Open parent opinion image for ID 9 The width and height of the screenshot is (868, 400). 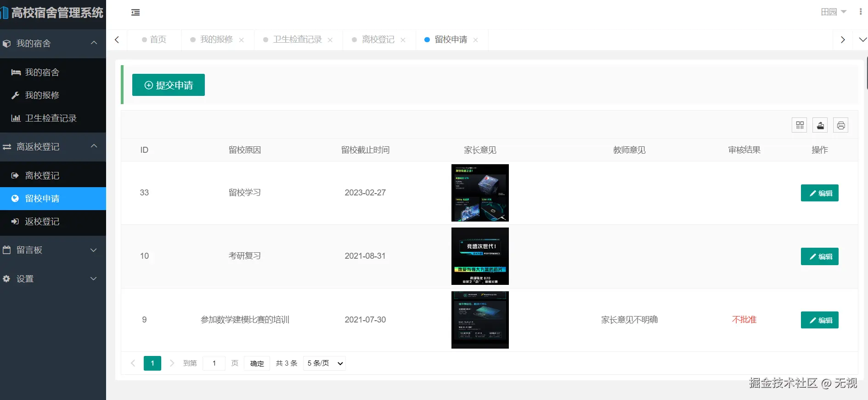[480, 320]
